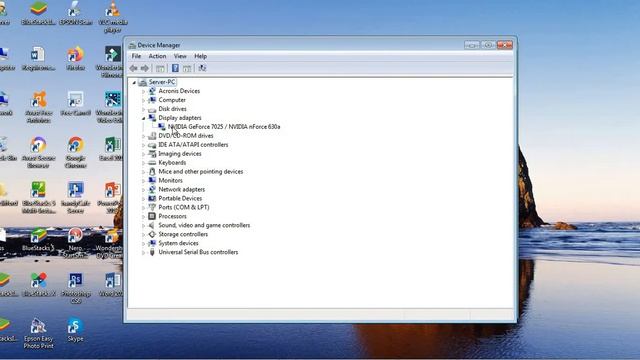Expand the Imaging devices node arrow
The height and width of the screenshot is (360, 640).
[x=143, y=154]
